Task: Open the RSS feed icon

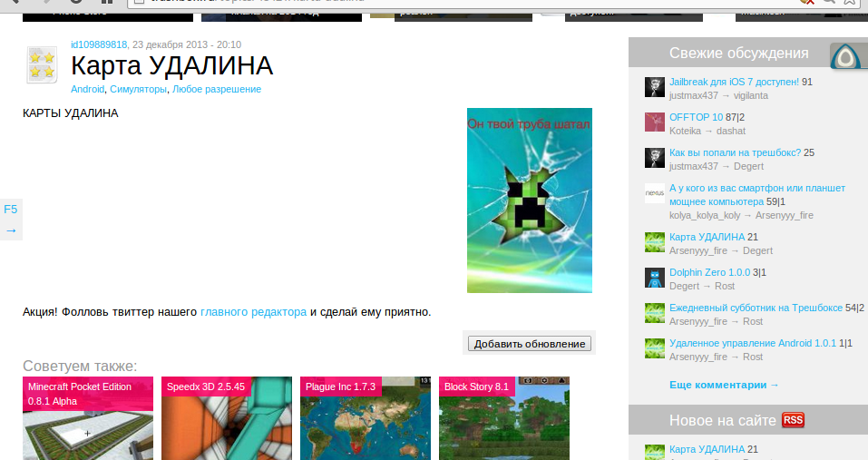Action: (793, 420)
